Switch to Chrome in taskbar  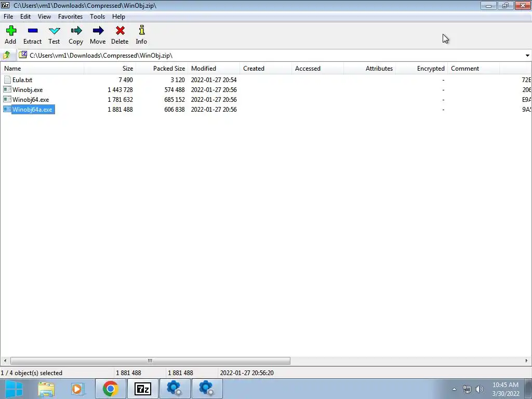coord(111,389)
